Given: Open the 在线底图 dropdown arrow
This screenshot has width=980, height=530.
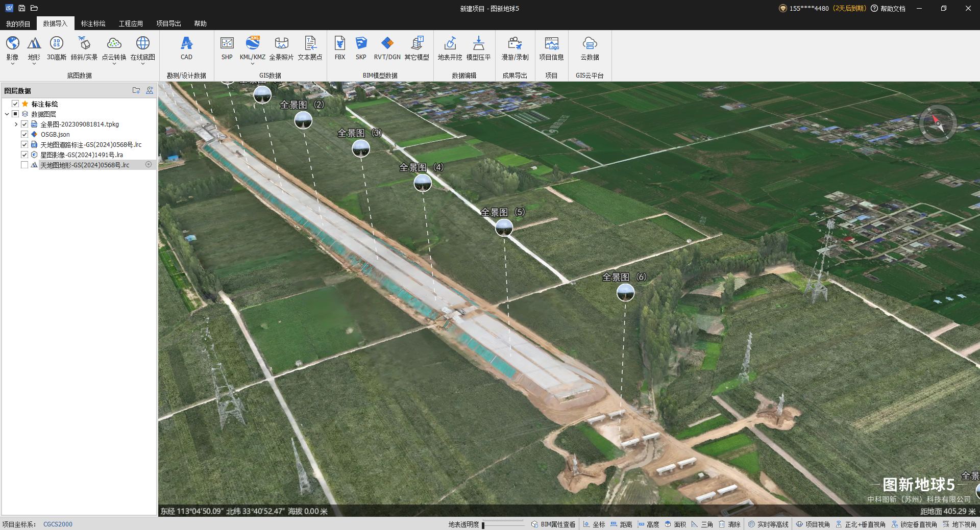Looking at the screenshot, I should click(x=142, y=64).
